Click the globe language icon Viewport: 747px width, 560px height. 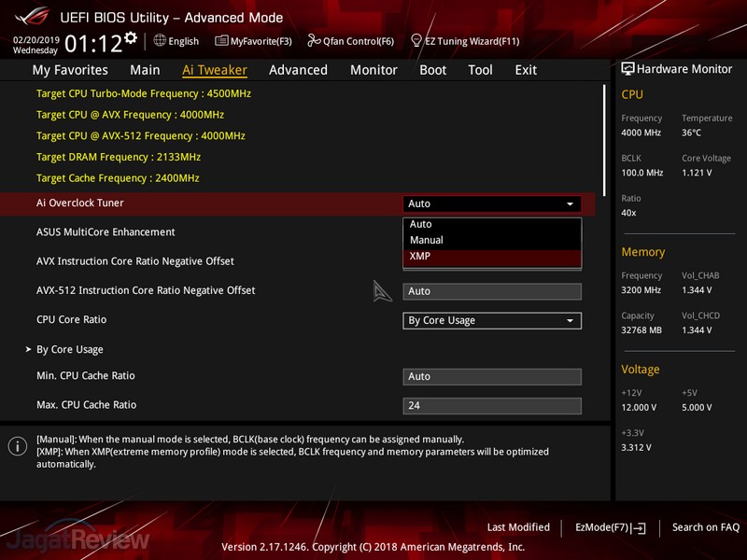[x=160, y=41]
